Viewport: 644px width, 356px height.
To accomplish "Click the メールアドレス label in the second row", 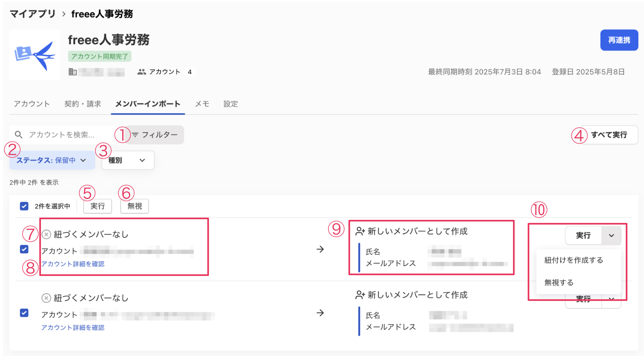I will [391, 327].
